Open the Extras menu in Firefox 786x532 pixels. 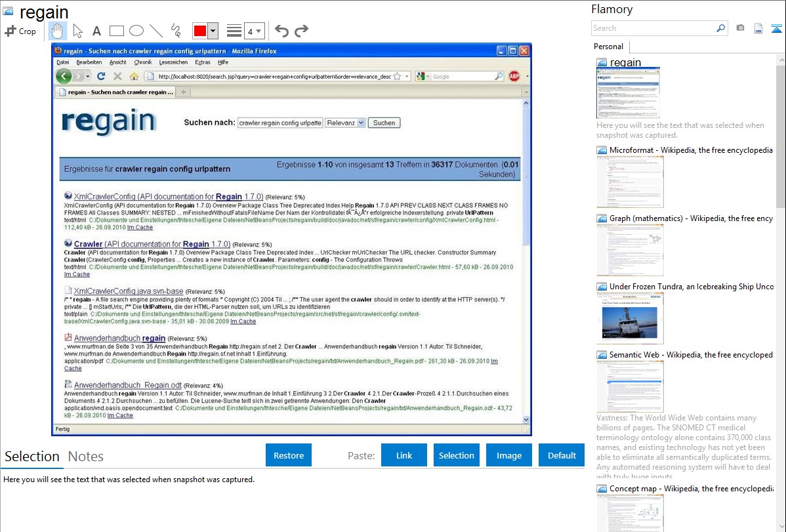click(x=203, y=62)
